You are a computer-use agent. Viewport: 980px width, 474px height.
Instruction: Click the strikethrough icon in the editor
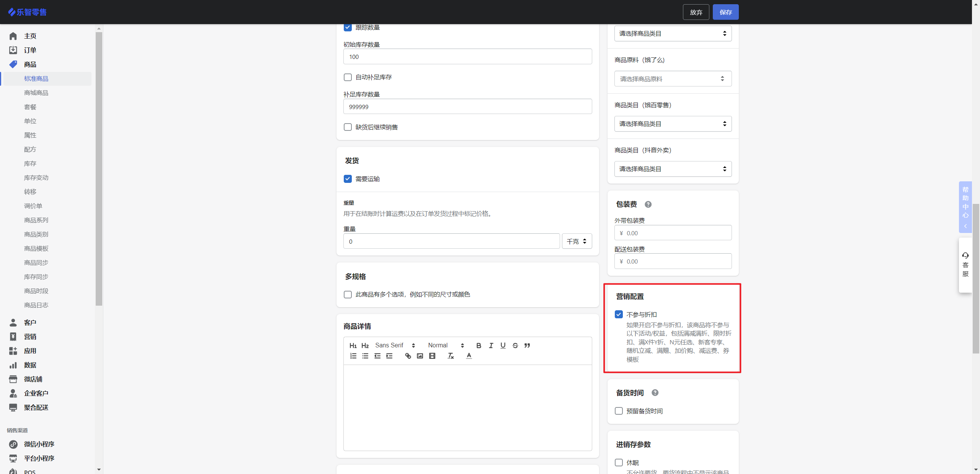pyautogui.click(x=515, y=345)
